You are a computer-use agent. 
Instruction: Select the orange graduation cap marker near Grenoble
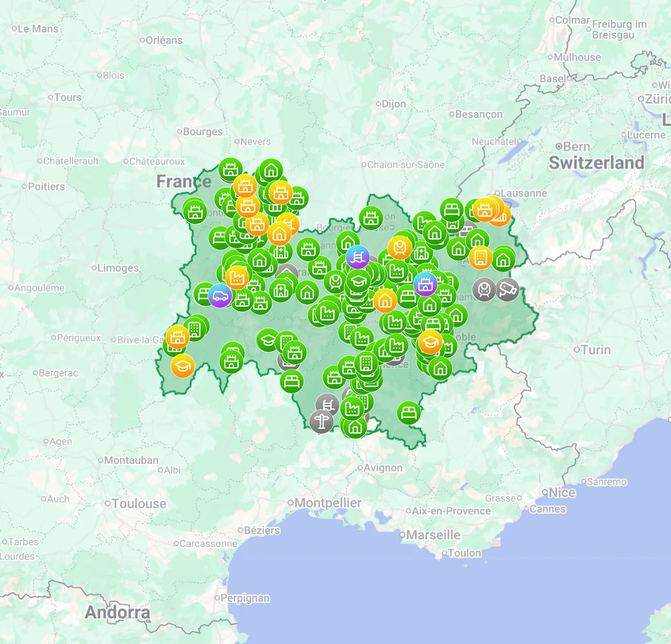click(430, 342)
